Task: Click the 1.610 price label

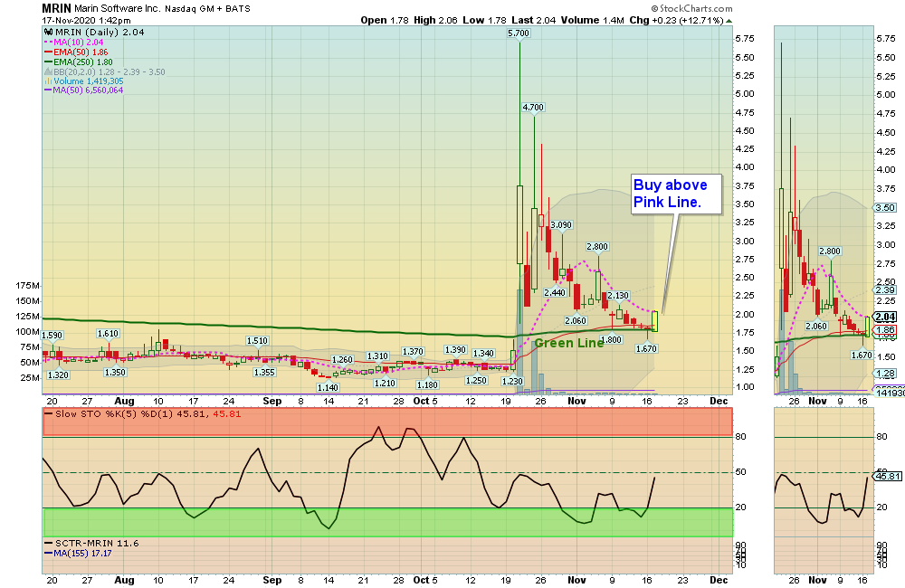Action: pos(108,334)
